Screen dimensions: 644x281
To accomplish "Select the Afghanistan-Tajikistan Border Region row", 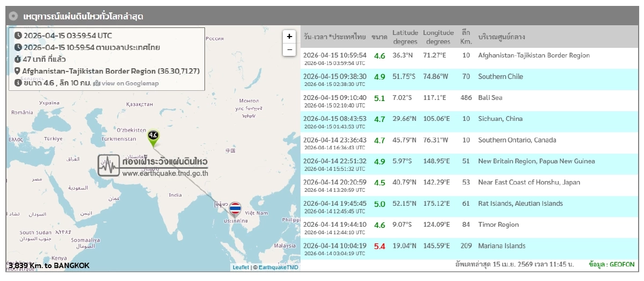I will (469, 59).
